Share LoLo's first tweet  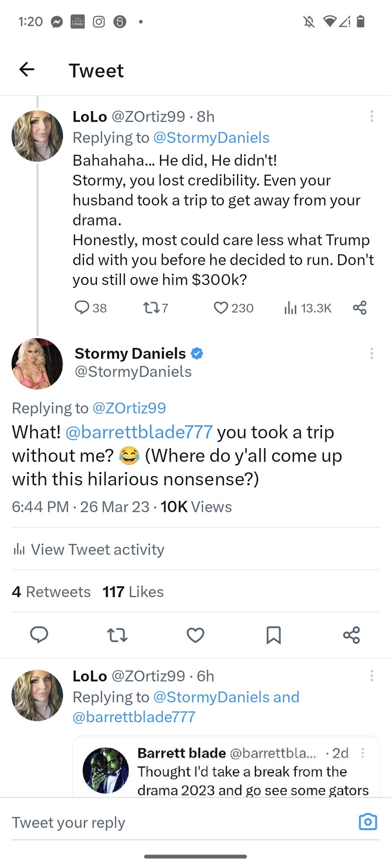[360, 308]
